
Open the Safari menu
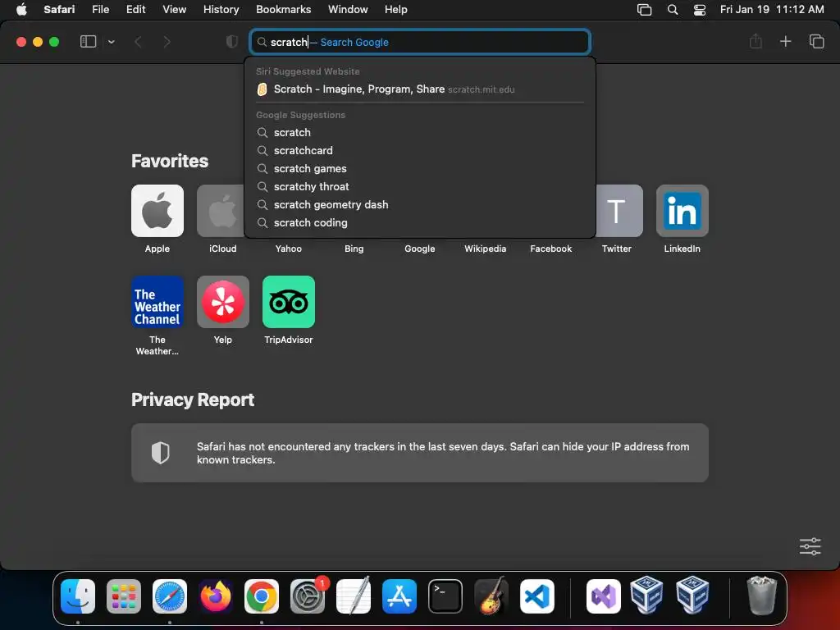point(59,9)
